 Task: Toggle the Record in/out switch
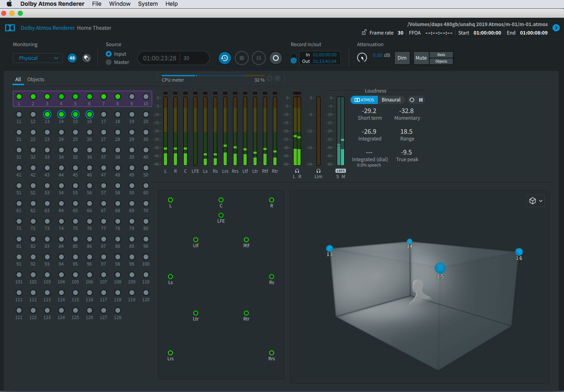(x=294, y=58)
